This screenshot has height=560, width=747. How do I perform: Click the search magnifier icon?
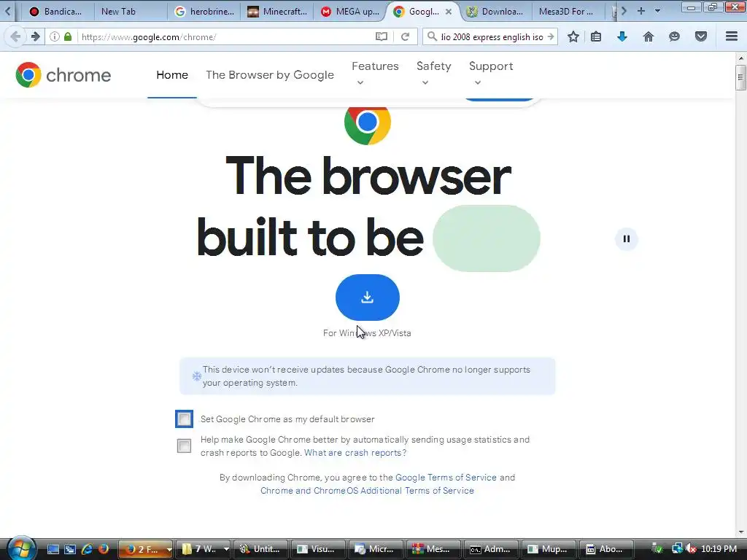pos(432,36)
